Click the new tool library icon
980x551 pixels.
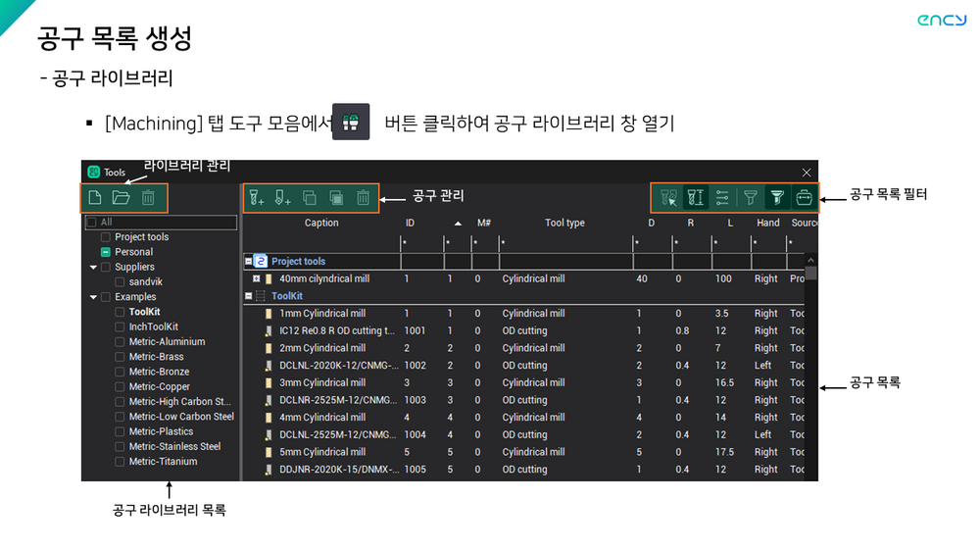coord(96,198)
